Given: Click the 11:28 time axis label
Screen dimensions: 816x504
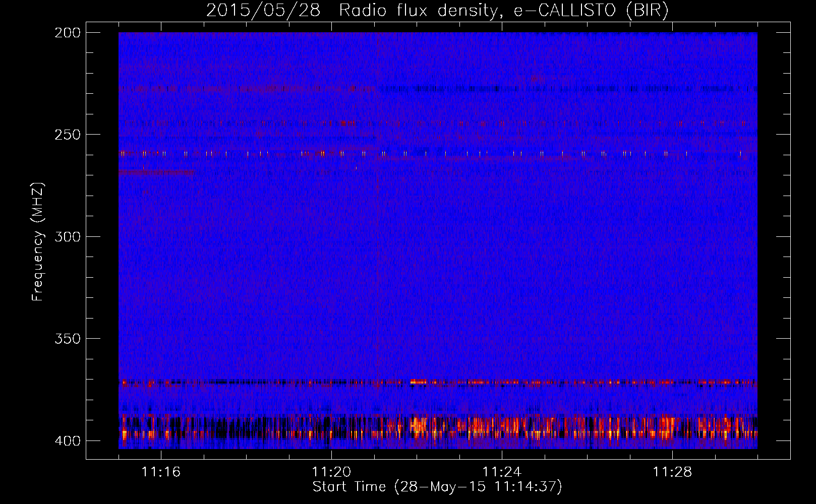Looking at the screenshot, I should click(672, 472).
